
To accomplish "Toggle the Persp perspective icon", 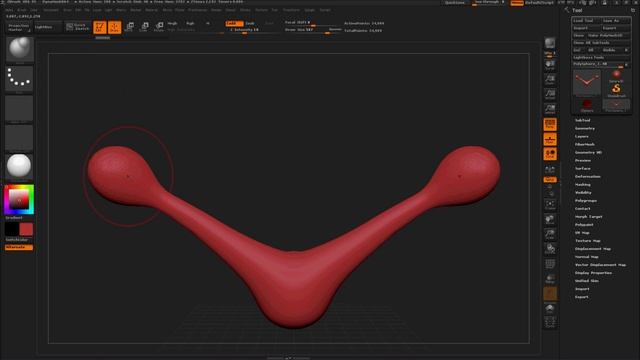I will pyautogui.click(x=550, y=124).
